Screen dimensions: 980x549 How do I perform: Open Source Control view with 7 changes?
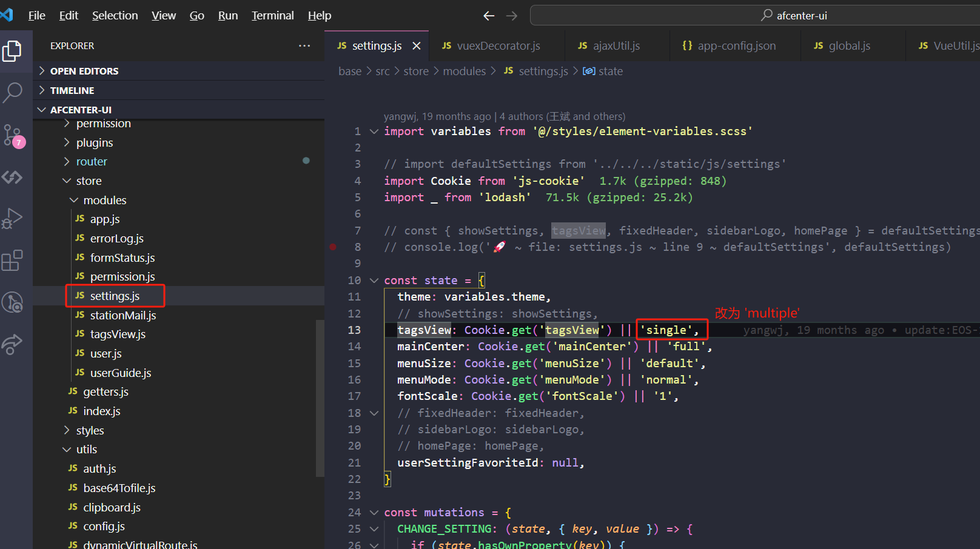click(13, 136)
